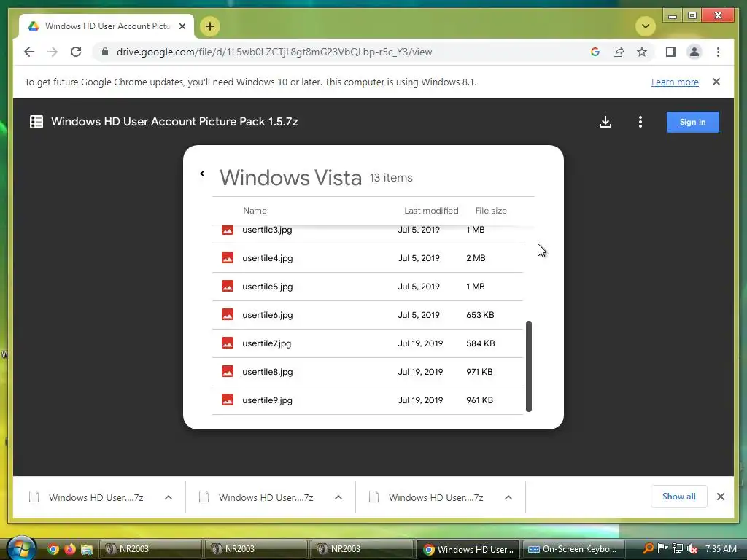The image size is (747, 560).
Task: Click the new tab plus button
Action: pos(210,26)
